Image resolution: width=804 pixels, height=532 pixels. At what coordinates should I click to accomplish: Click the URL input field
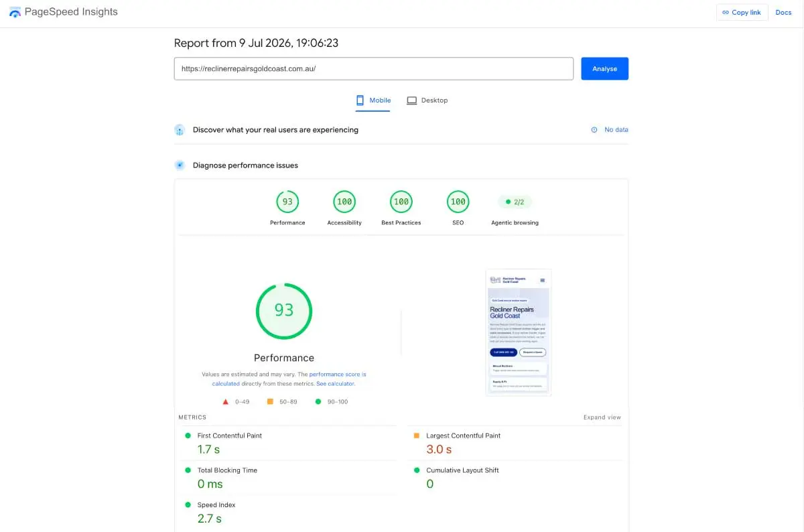pyautogui.click(x=374, y=68)
